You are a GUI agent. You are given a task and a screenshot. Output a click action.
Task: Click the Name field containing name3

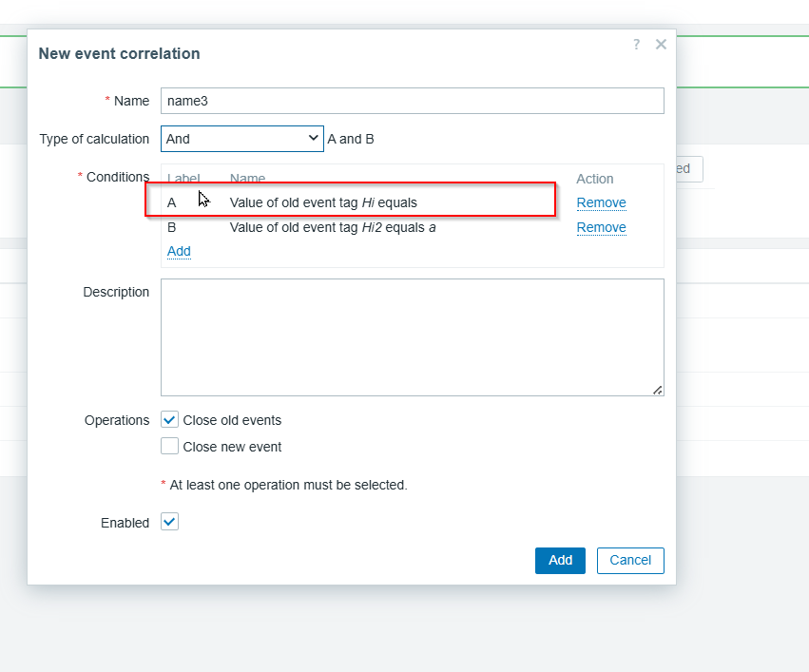[412, 101]
